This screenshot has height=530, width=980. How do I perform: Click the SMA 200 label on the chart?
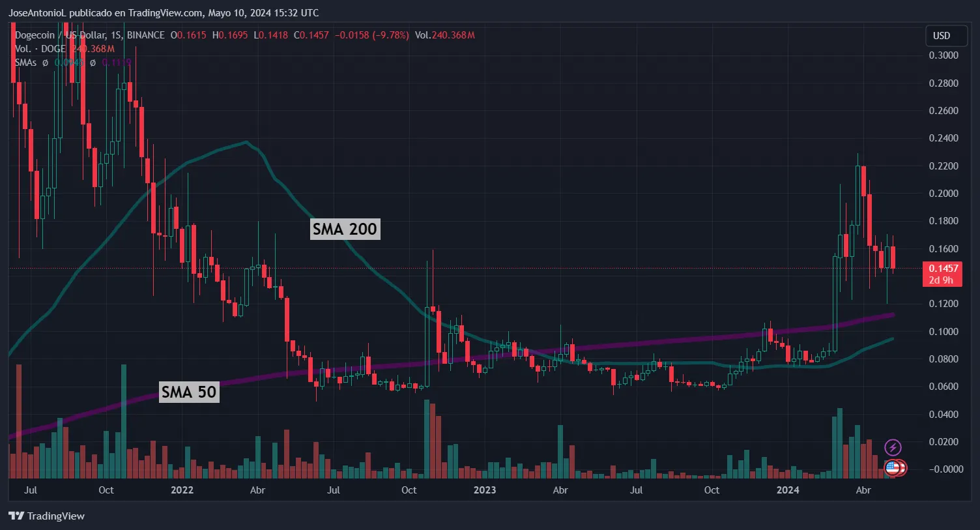[345, 229]
